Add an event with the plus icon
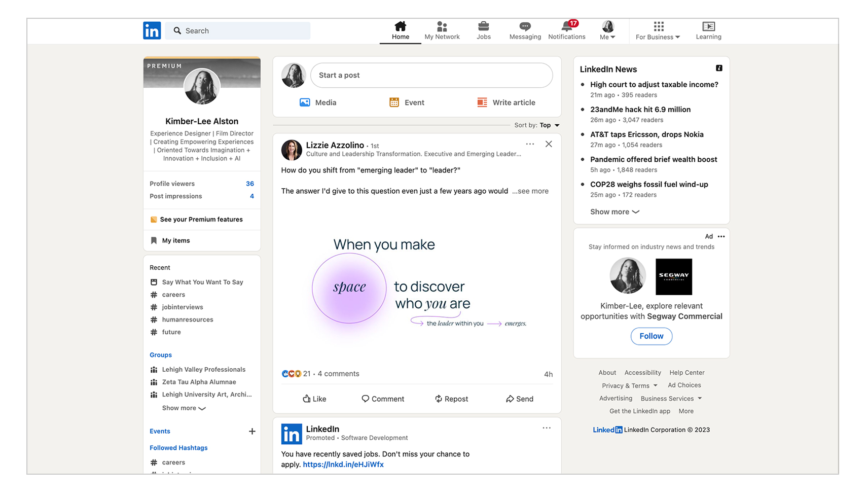Image resolution: width=868 pixels, height=496 pixels. click(252, 431)
